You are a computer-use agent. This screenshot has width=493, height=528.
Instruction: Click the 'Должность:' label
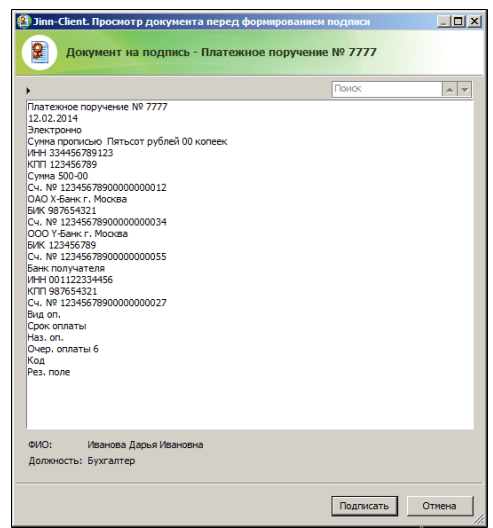click(55, 461)
